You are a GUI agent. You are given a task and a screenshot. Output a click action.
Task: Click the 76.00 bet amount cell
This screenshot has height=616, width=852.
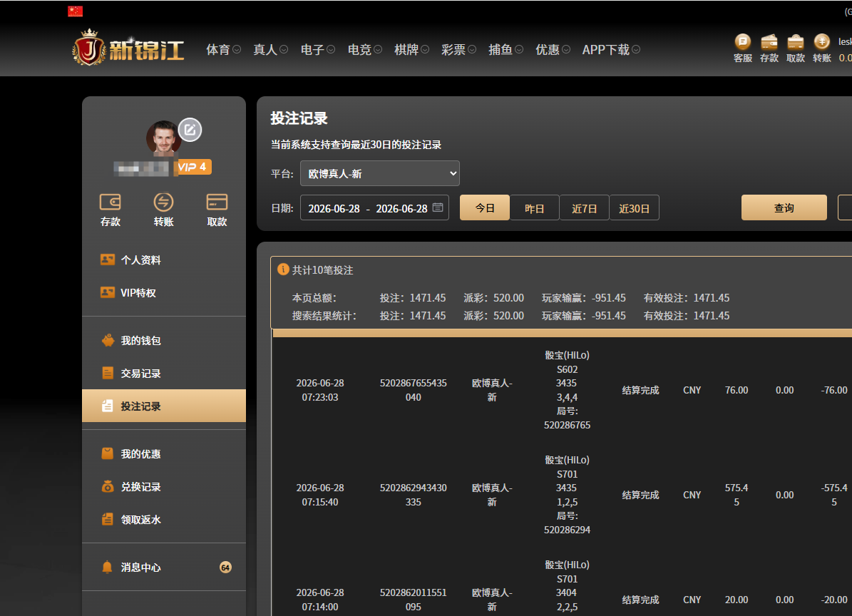coord(736,390)
